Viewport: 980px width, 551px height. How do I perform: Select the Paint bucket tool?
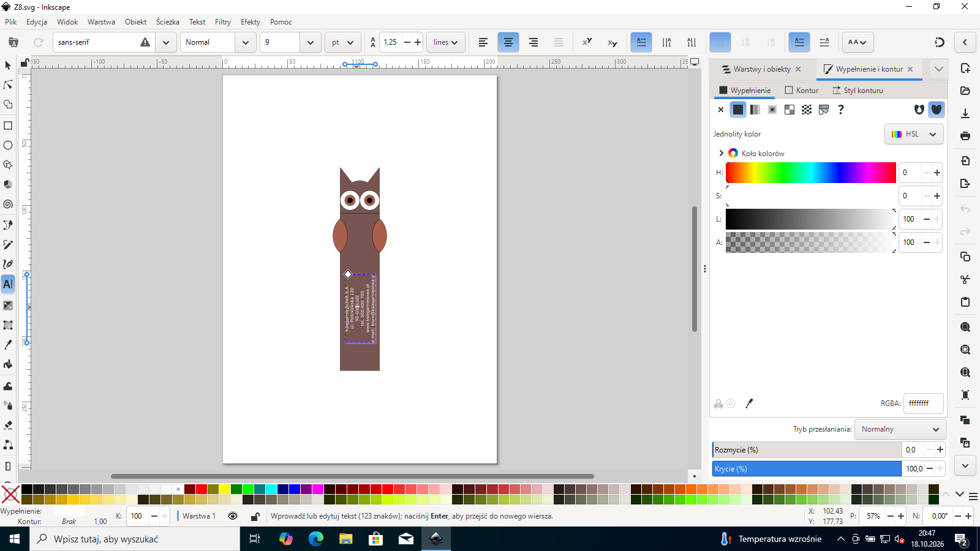[x=8, y=365]
